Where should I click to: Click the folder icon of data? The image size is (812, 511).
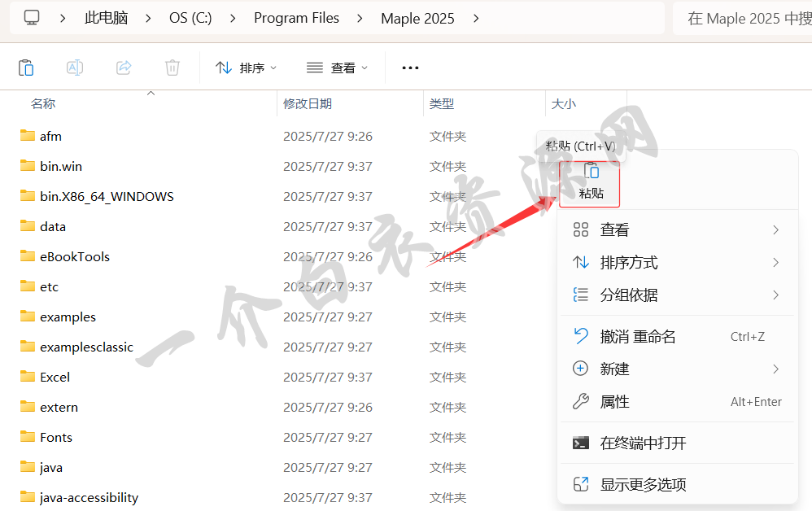[28, 225]
